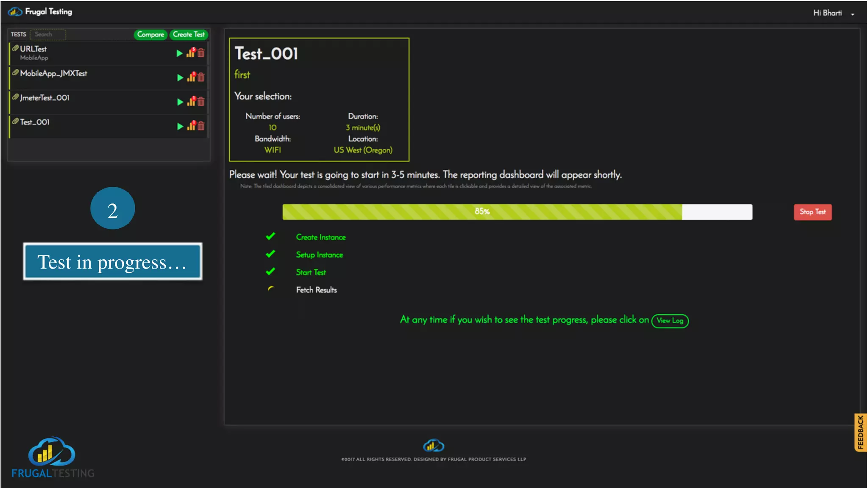Click the red Stop Test button
Viewport: 868px width, 488px height.
click(x=812, y=212)
